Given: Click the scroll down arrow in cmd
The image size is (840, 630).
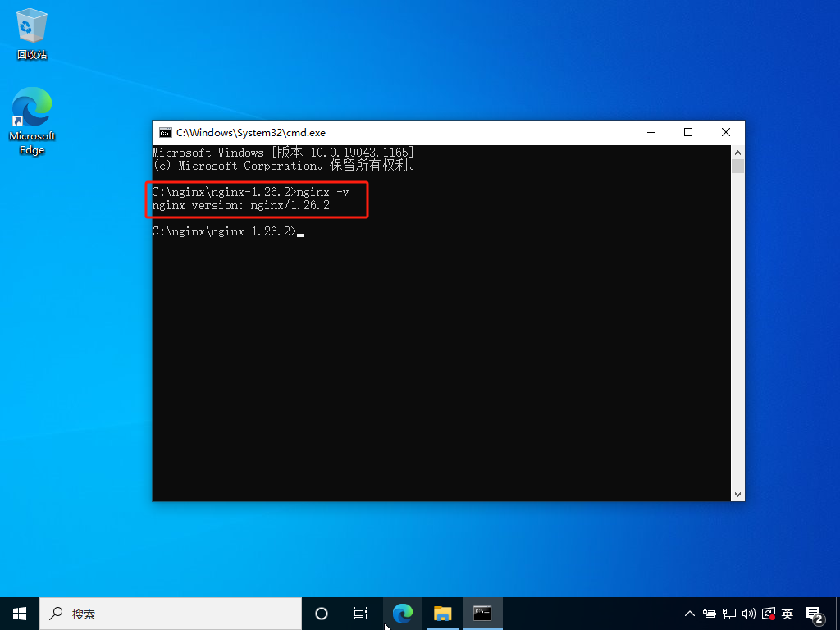Looking at the screenshot, I should click(x=737, y=495).
